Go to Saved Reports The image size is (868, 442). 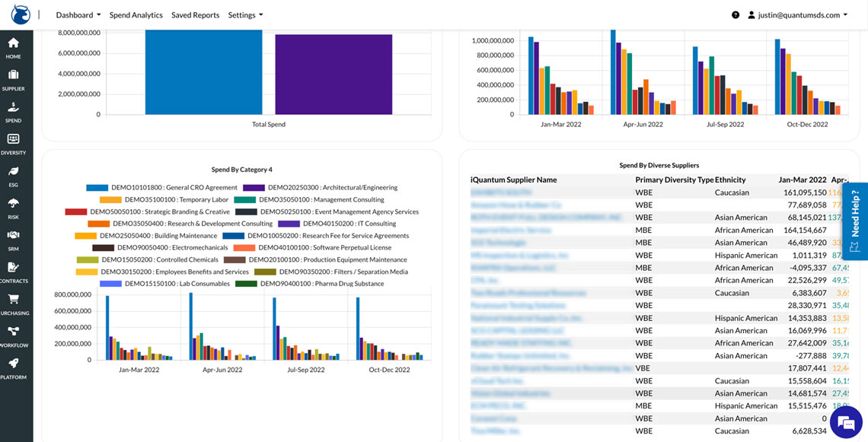tap(195, 15)
